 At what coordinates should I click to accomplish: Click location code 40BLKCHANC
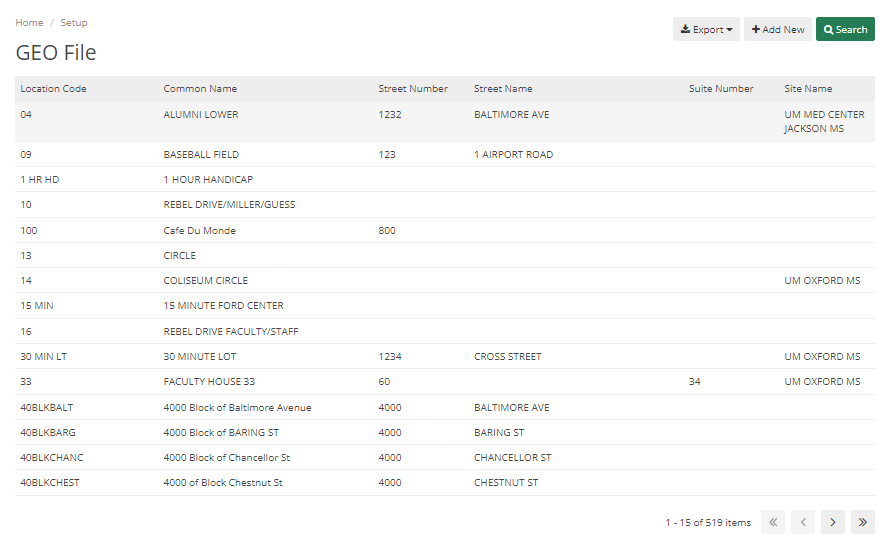pyautogui.click(x=52, y=458)
